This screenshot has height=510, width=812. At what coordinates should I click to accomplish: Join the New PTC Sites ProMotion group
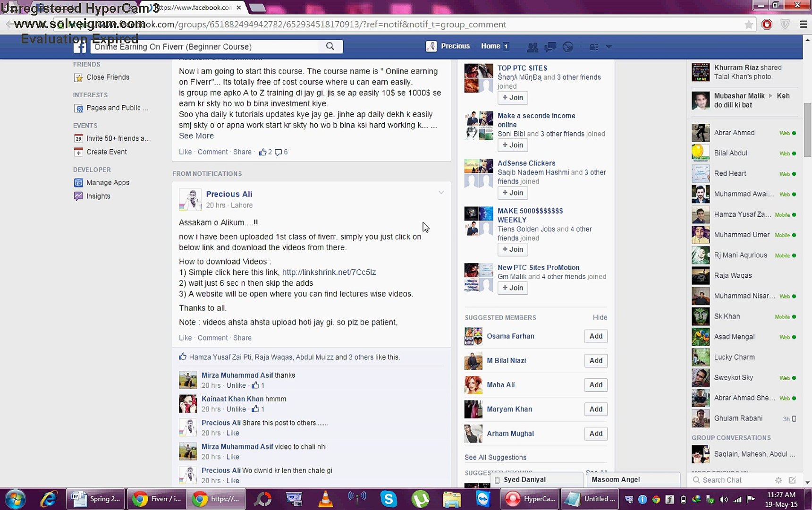tap(513, 288)
